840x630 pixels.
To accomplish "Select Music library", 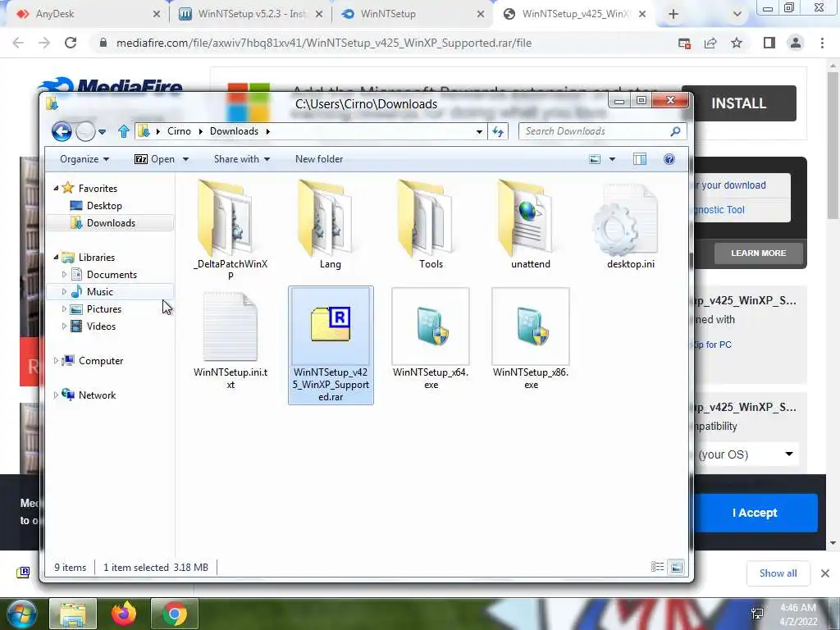I will click(x=99, y=291).
